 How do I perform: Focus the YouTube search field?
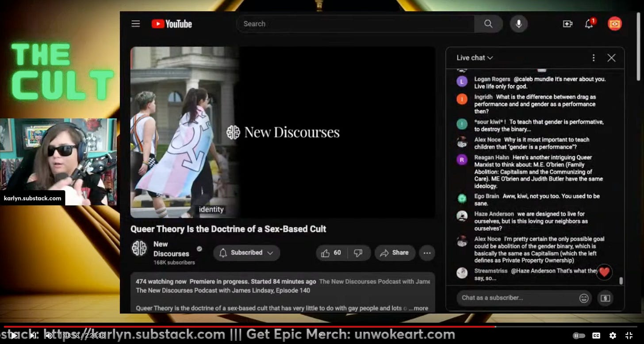click(355, 24)
